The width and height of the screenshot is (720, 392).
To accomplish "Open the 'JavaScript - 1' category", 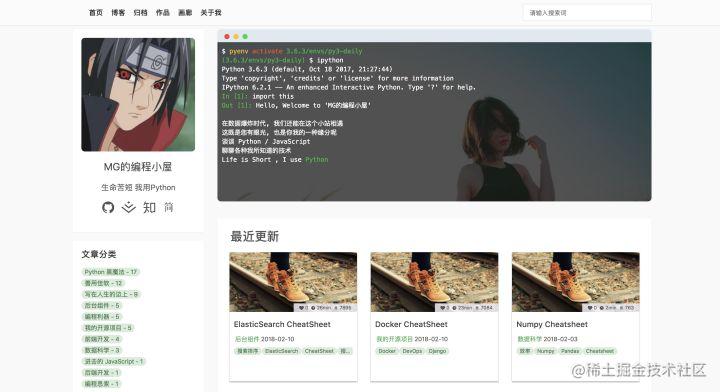I will 113,361.
